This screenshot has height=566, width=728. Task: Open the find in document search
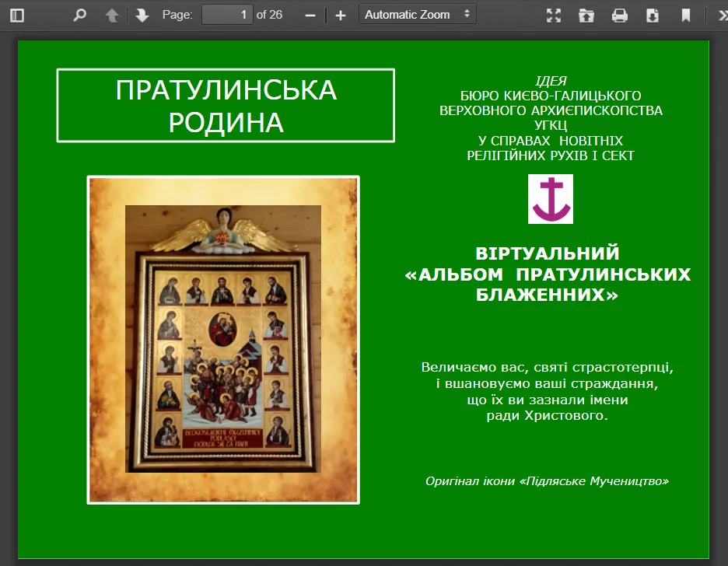pos(80,16)
